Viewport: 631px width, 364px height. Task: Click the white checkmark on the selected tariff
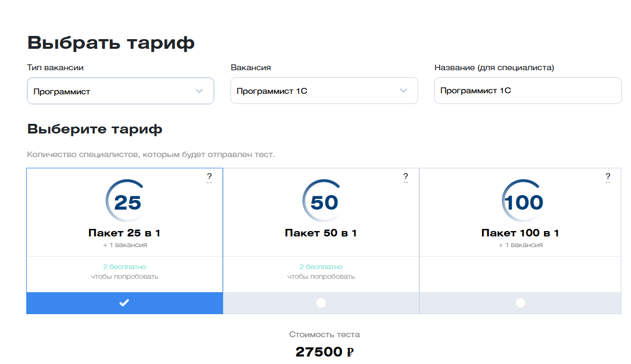[x=124, y=303]
